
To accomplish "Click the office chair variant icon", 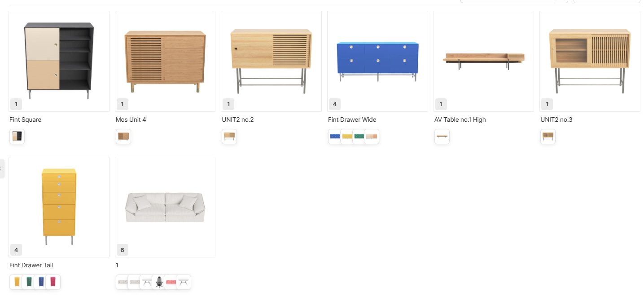I will pyautogui.click(x=159, y=282).
